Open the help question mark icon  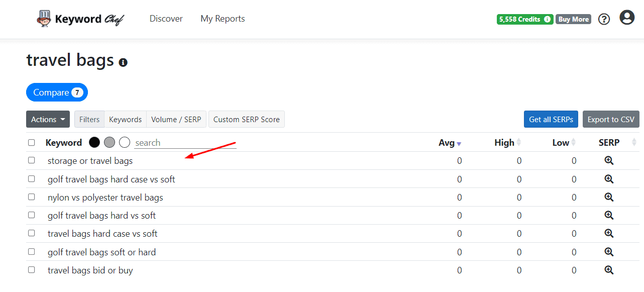[604, 19]
